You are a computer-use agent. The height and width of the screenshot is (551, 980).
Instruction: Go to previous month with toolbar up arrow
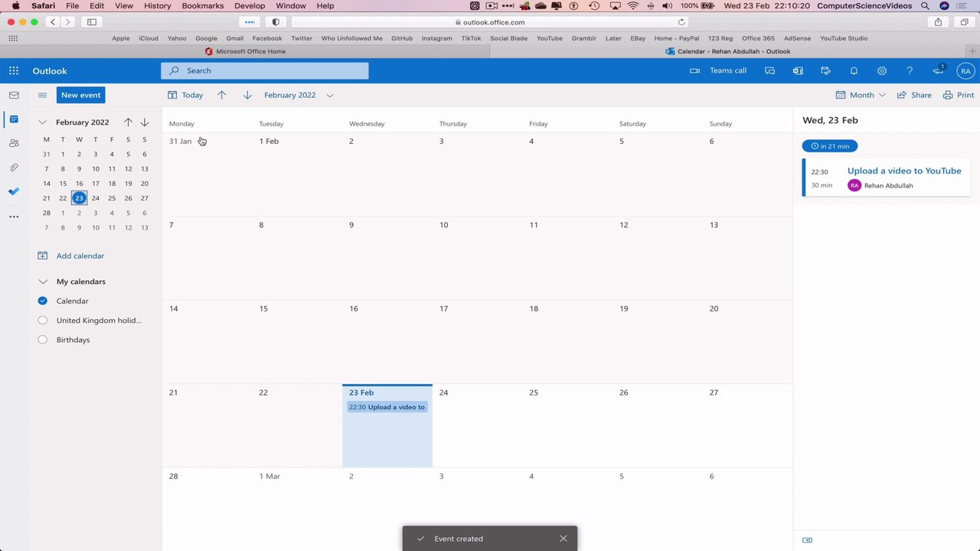tap(222, 95)
